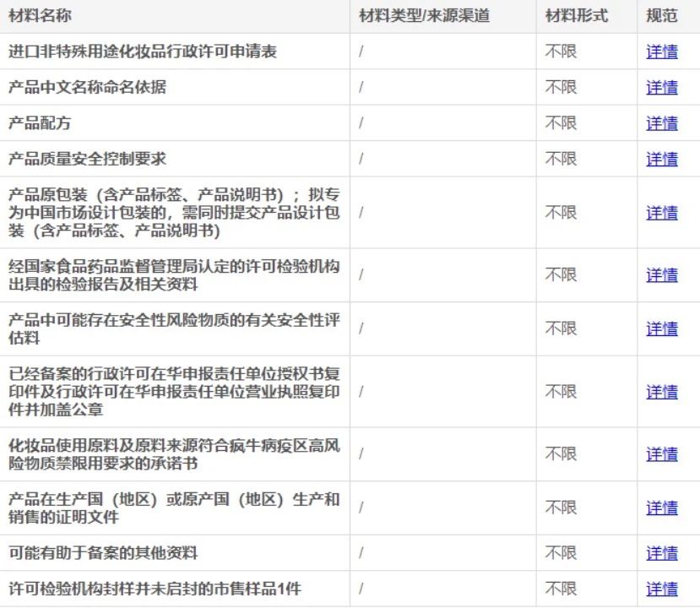Click 详情 for 许可检验机构出具的检验报告 row
This screenshot has width=700, height=608.
662,275
